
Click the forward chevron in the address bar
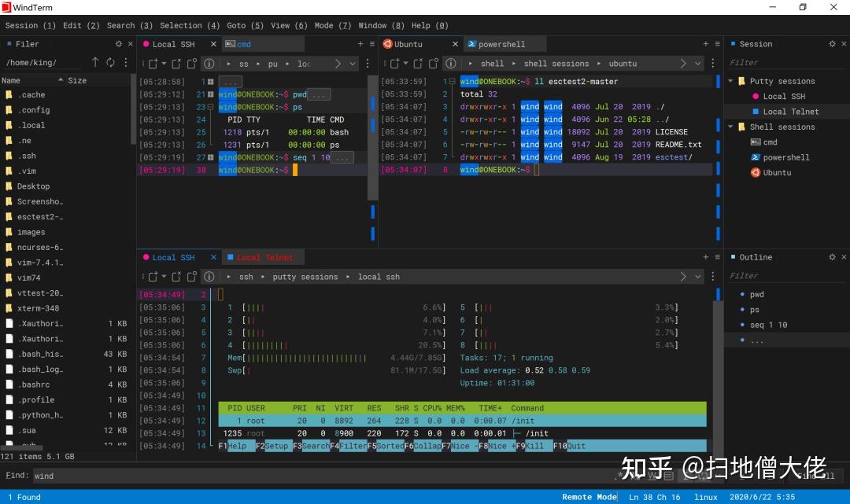point(338,64)
